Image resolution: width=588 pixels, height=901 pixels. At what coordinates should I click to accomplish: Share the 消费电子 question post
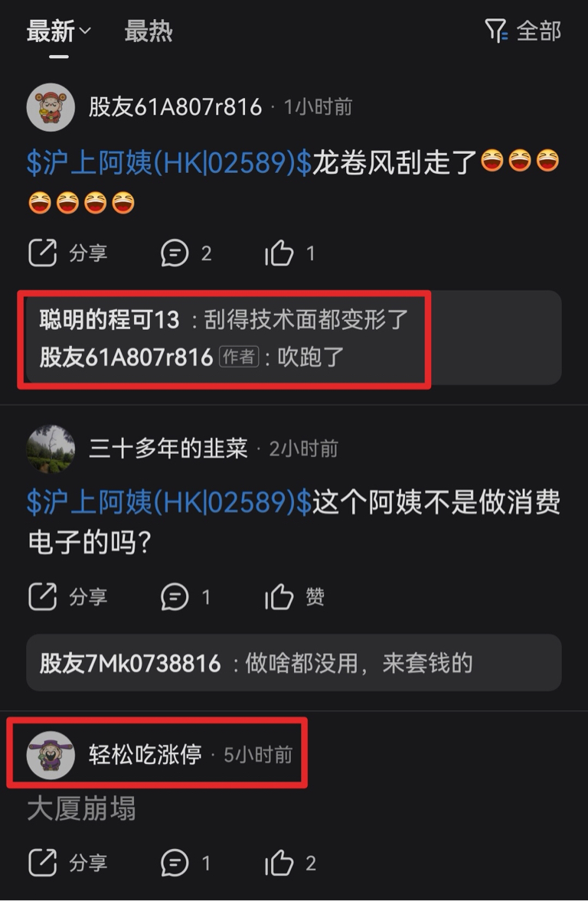point(68,596)
